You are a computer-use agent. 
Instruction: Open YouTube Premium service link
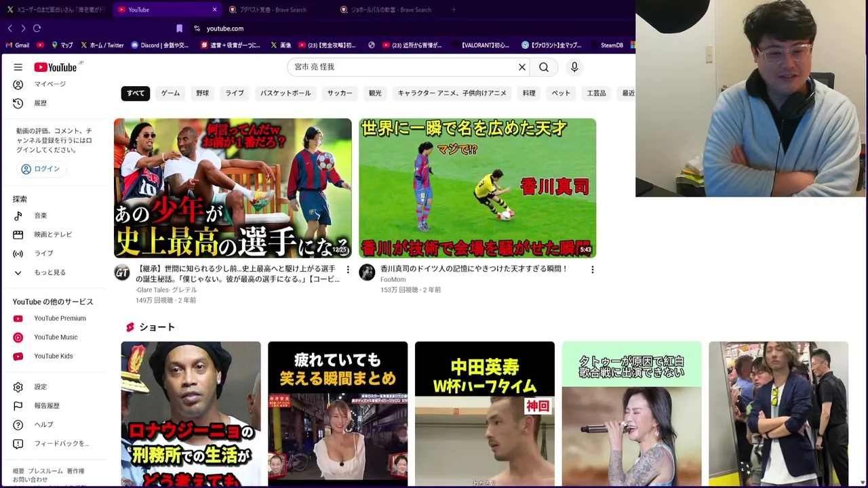tap(60, 319)
